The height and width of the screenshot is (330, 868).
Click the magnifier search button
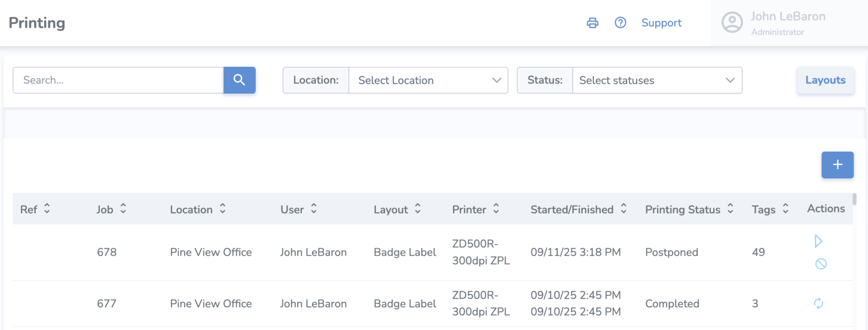click(x=239, y=80)
